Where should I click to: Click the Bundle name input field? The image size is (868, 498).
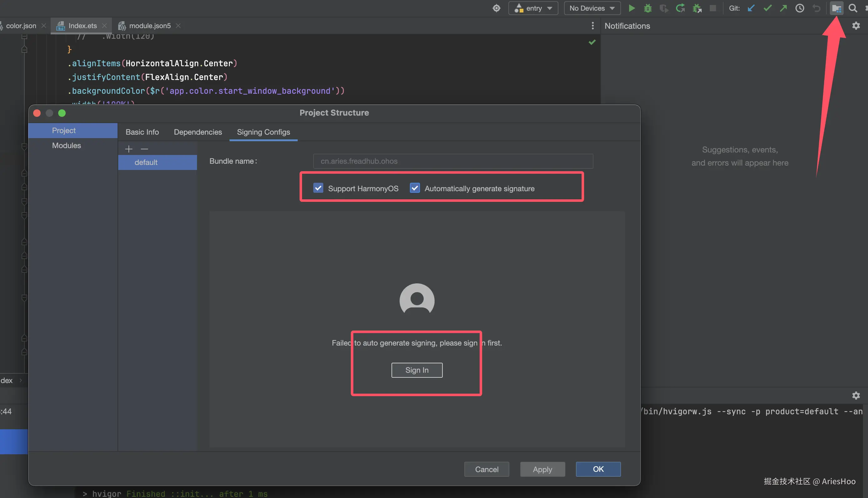tap(453, 161)
